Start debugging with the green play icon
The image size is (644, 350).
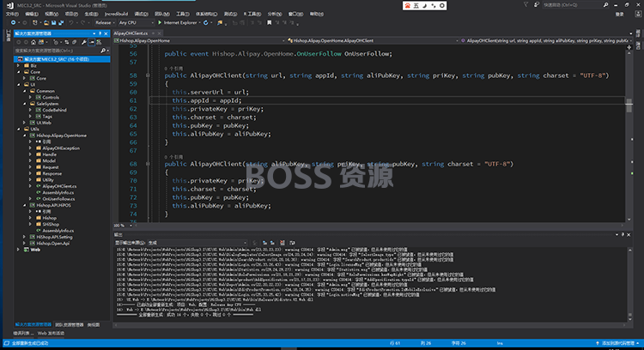(161, 22)
